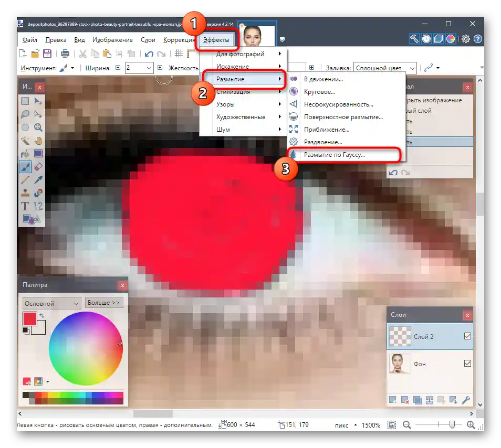Click the Open folder icon
This screenshot has width=501, height=448.
coord(35,54)
